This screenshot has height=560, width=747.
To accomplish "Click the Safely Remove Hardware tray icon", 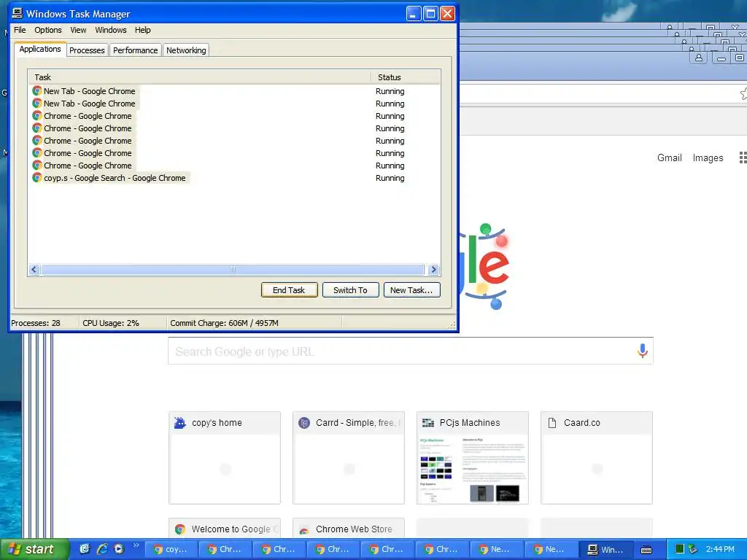I will click(x=693, y=549).
